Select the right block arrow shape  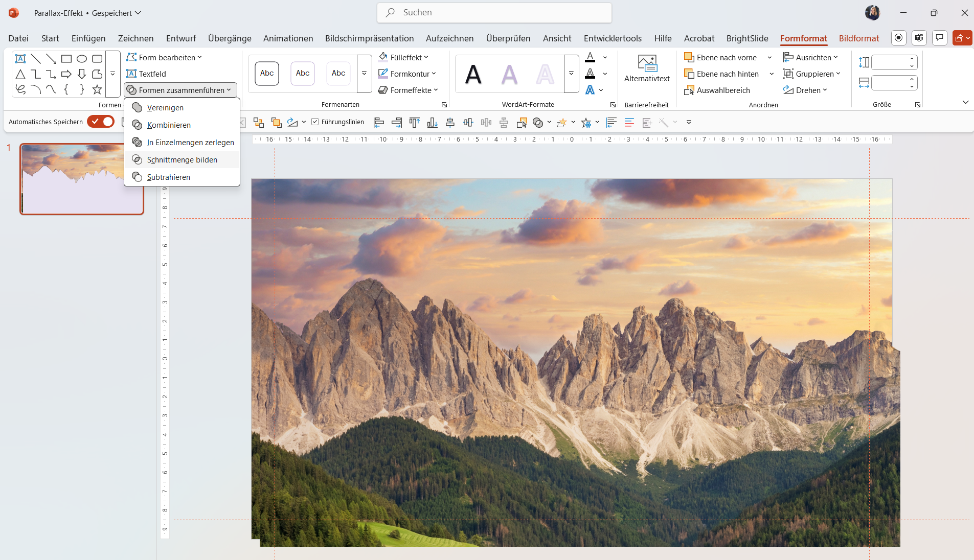(66, 74)
